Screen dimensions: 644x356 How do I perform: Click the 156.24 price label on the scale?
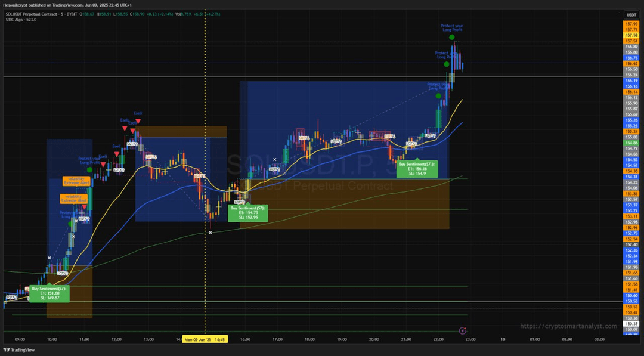[631, 75]
